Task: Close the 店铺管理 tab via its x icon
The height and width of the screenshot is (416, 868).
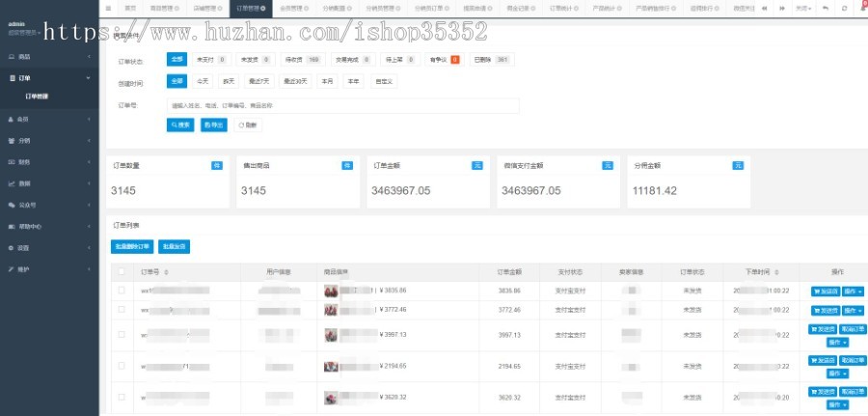Action: [x=220, y=9]
